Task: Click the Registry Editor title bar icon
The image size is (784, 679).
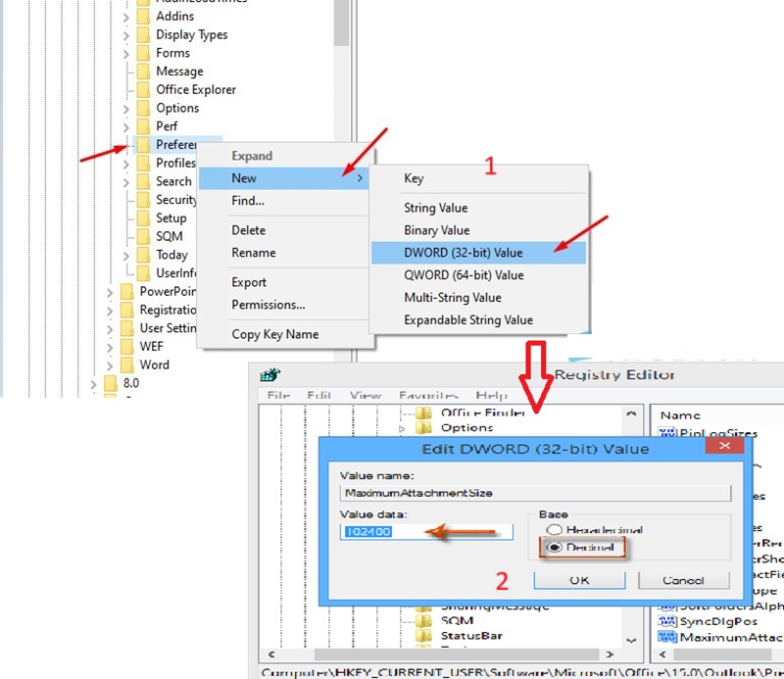Action: pos(271,375)
